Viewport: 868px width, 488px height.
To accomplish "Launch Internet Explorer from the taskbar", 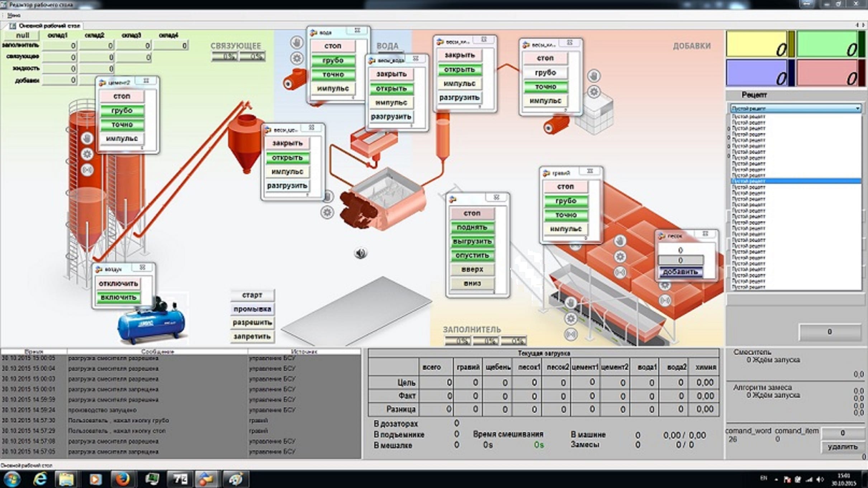I will pos(40,479).
